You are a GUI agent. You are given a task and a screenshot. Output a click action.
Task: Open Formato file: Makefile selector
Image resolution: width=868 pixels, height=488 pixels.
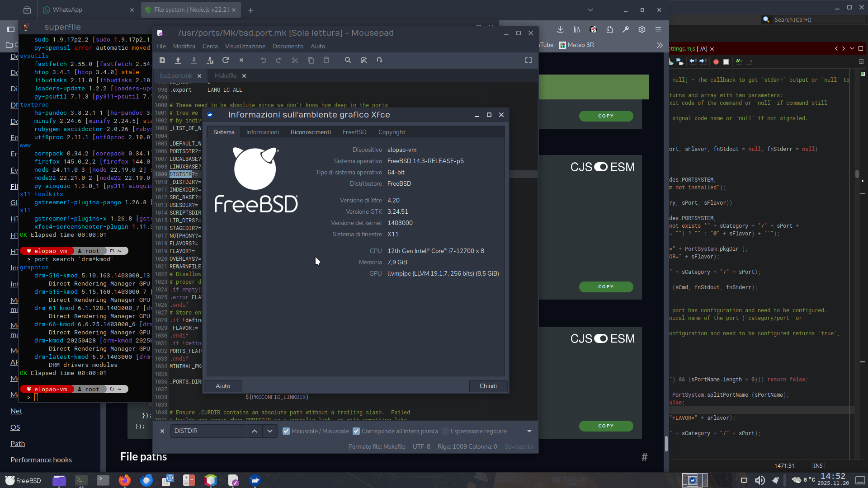point(377,446)
